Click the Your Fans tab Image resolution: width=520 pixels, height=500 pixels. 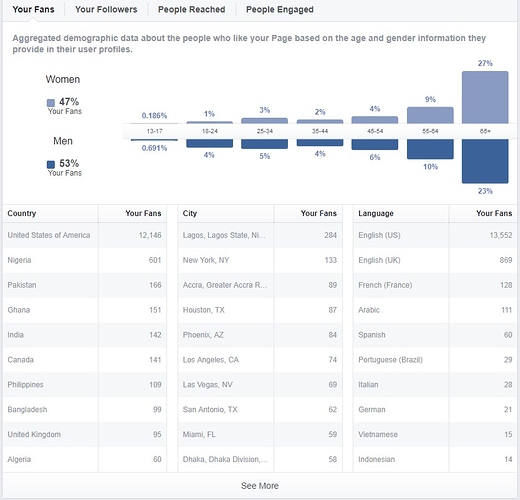(x=33, y=9)
